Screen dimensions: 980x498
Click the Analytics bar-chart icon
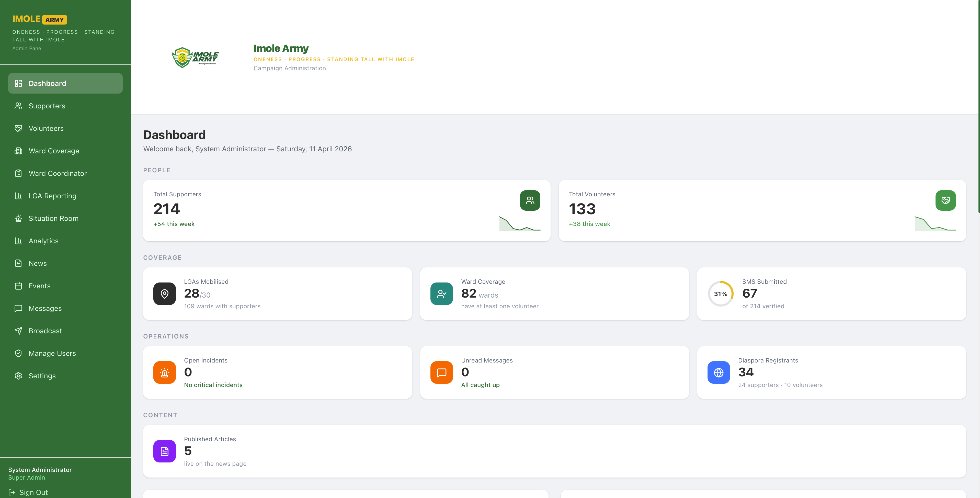pyautogui.click(x=18, y=241)
